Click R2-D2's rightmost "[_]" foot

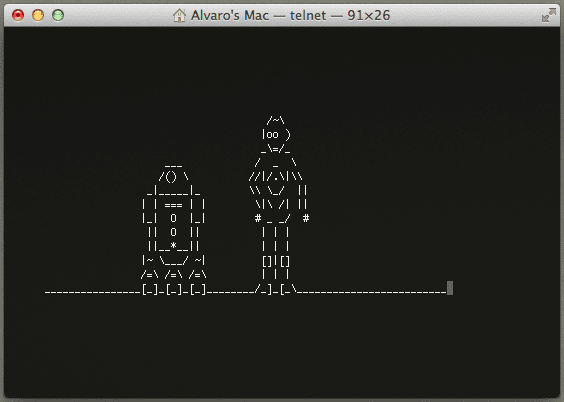pos(198,289)
